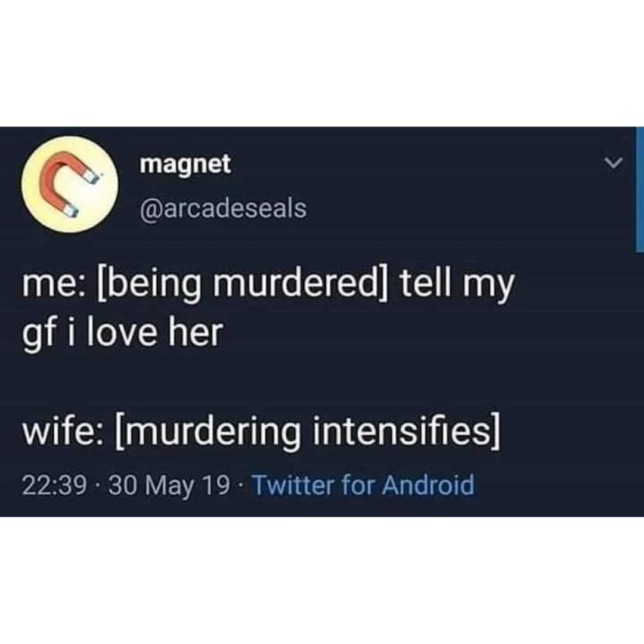Select the bracketed text [being murdered]
The image size is (644, 644).
[x=243, y=284]
